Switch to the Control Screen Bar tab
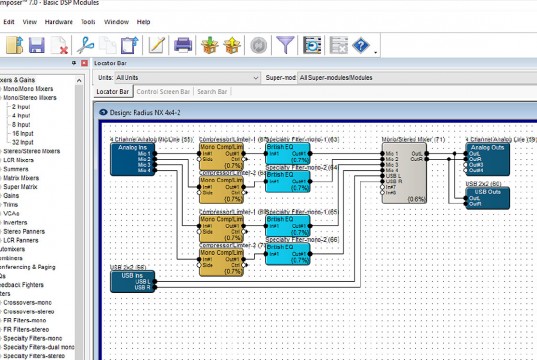Viewport: 537px width, 360px height. tap(163, 91)
